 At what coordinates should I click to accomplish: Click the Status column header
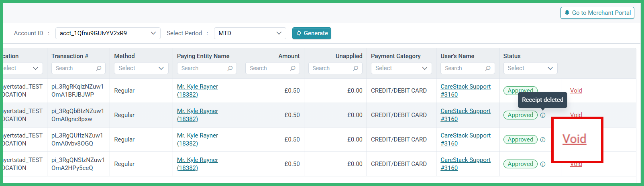tap(512, 56)
